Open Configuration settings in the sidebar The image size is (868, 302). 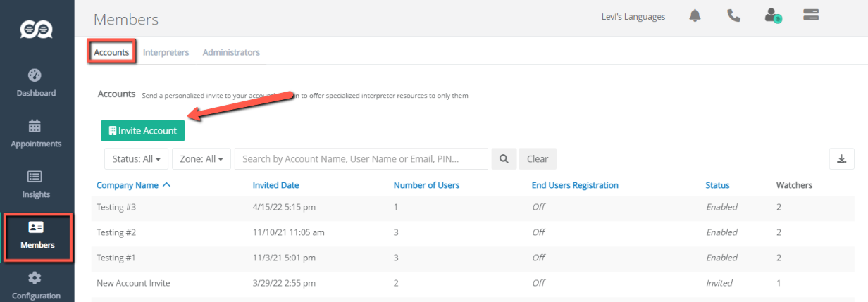pyautogui.click(x=37, y=286)
